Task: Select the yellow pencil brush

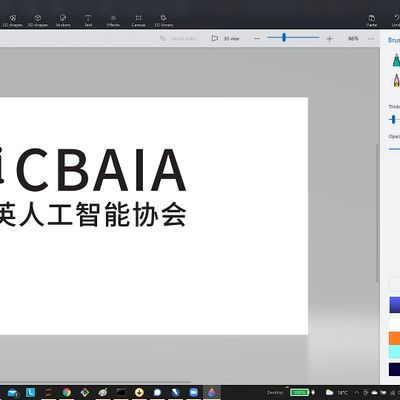Action: click(396, 80)
